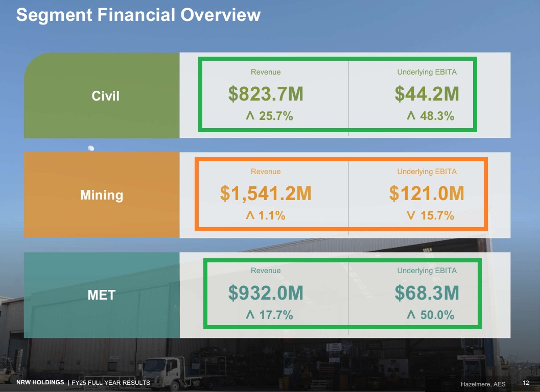Click the teal MET segment block
The width and height of the screenshot is (540, 392).
pos(102,295)
